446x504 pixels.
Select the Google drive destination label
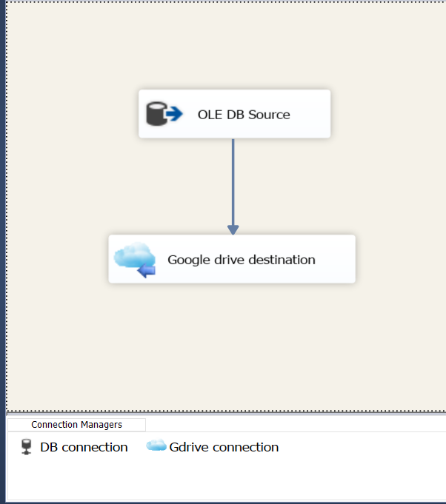click(242, 260)
